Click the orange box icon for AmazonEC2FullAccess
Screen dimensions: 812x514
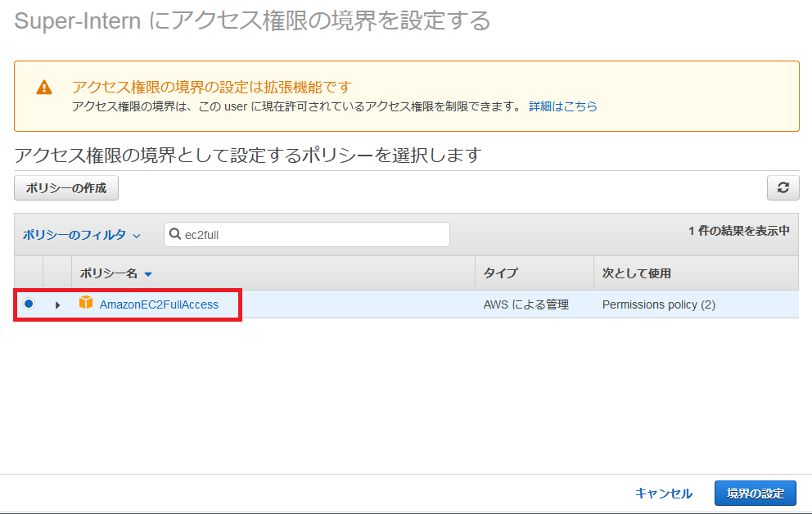86,304
